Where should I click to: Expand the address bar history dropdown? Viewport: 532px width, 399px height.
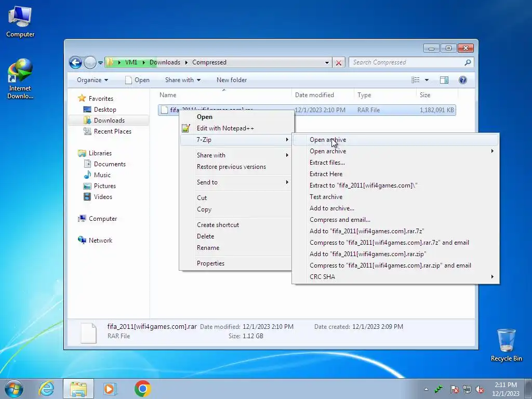(x=327, y=63)
